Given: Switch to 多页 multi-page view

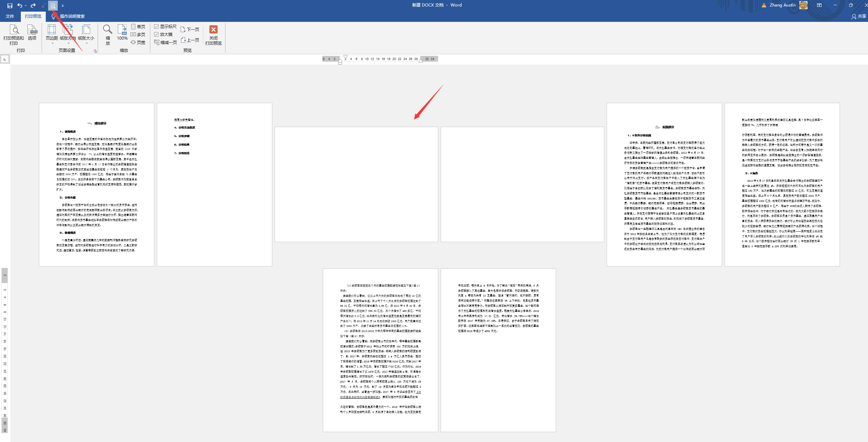Looking at the screenshot, I should click(138, 34).
